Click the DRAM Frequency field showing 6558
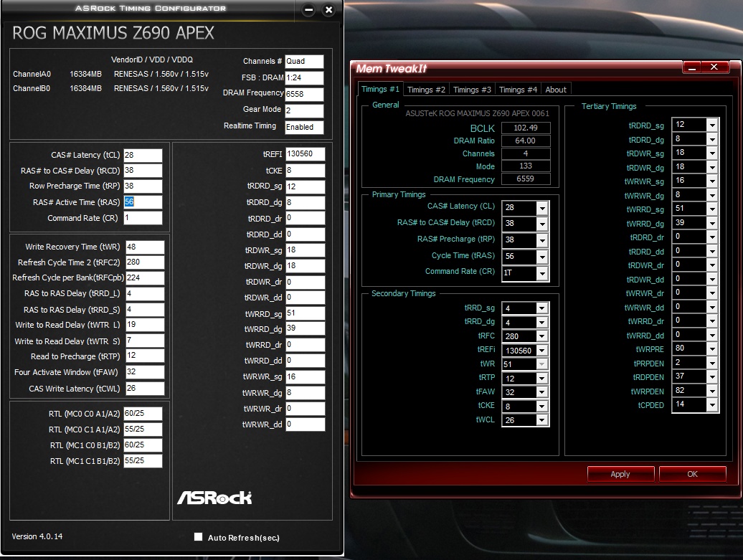The image size is (743, 560). click(304, 94)
